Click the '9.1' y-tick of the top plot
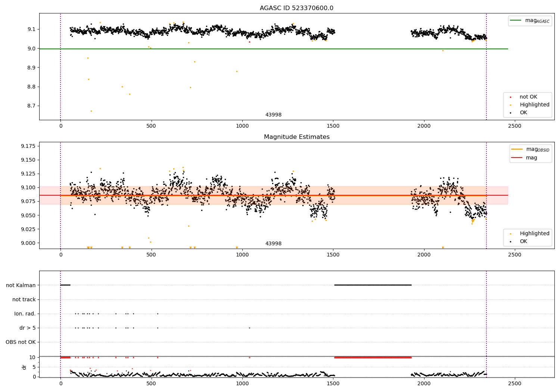The width and height of the screenshot is (560, 392). (31, 29)
